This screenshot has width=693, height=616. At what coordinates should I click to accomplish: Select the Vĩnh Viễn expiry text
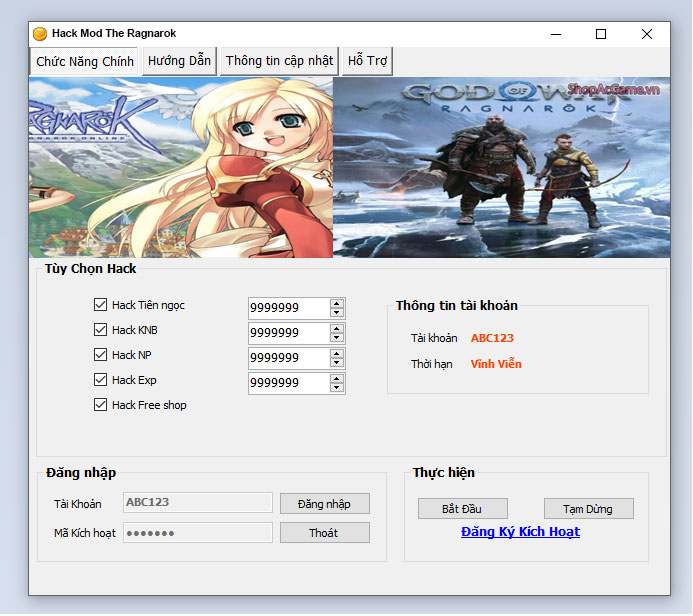pos(496,364)
